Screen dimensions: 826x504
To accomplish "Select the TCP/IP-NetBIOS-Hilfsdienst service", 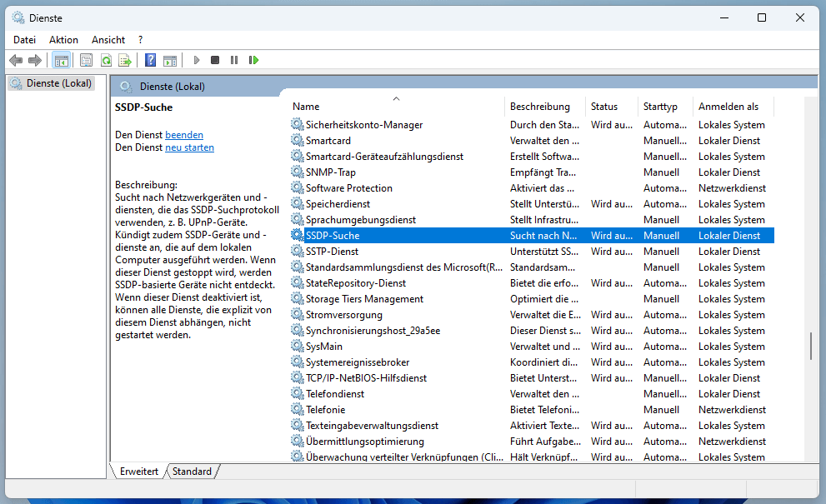I will [x=366, y=377].
